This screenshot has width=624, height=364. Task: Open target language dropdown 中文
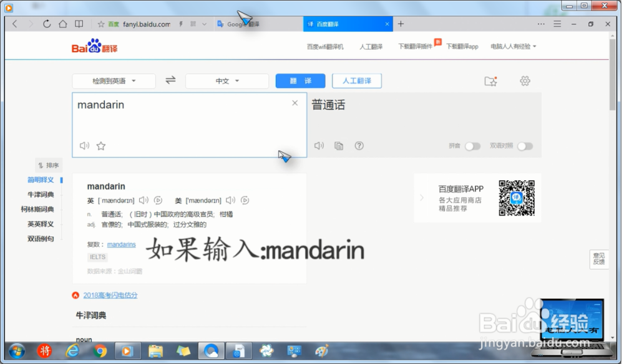coord(227,81)
